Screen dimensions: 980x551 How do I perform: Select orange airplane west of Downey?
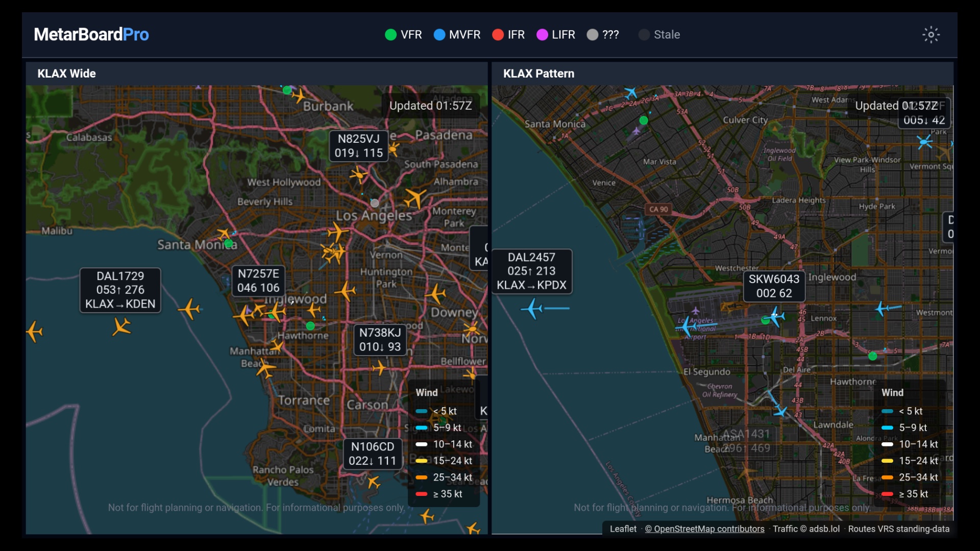[x=436, y=294]
